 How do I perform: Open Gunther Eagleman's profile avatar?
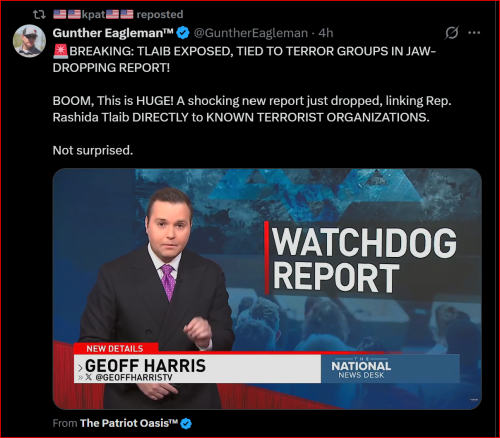point(29,41)
